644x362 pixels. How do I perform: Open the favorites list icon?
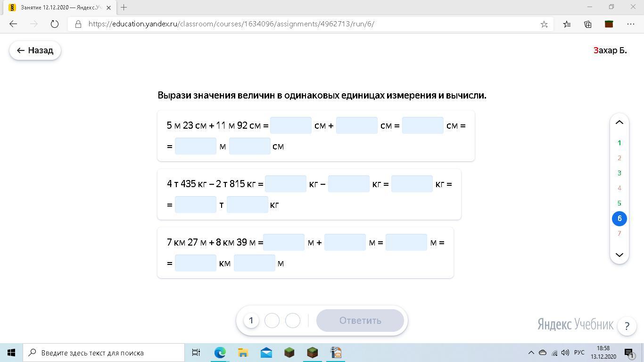click(x=567, y=24)
